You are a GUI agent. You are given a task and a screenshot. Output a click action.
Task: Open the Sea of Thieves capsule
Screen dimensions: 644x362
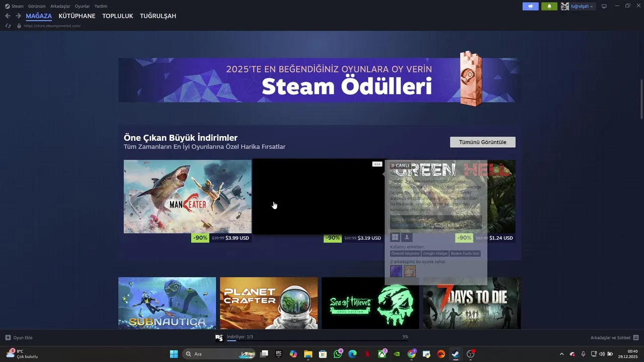(x=370, y=303)
